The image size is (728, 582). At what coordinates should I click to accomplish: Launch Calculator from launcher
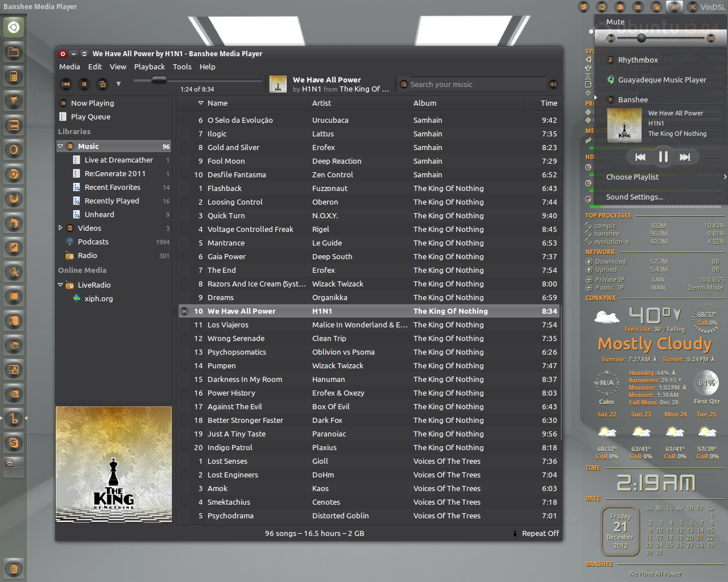pyautogui.click(x=14, y=77)
